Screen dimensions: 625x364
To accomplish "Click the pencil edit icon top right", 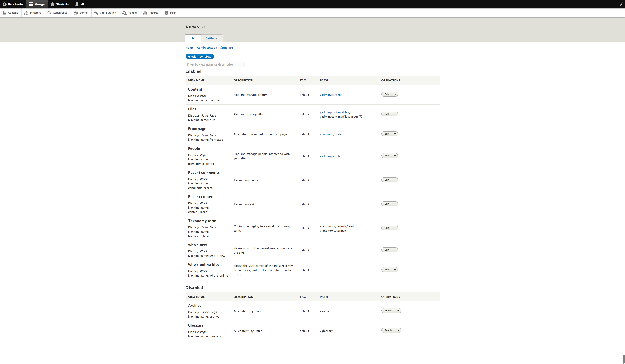I will pos(621,4).
